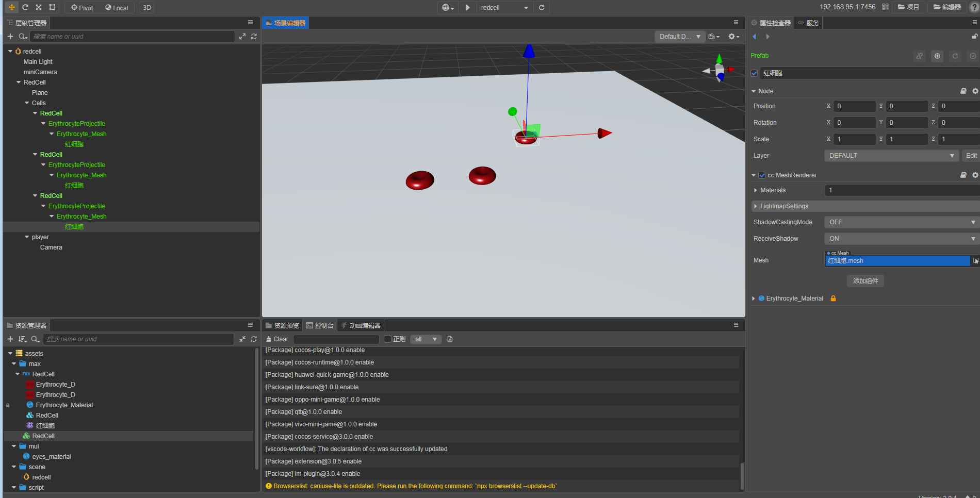Viewport: 980px width, 498px height.
Task: Open the Default D... scene view dropdown
Action: [680, 37]
